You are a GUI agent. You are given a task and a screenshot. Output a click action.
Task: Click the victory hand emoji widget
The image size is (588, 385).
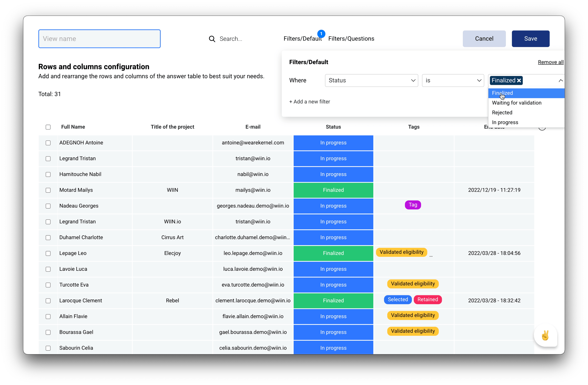pos(545,335)
